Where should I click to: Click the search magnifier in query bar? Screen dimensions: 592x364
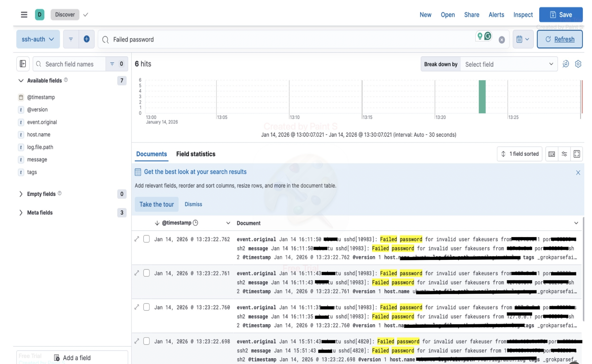106,40
